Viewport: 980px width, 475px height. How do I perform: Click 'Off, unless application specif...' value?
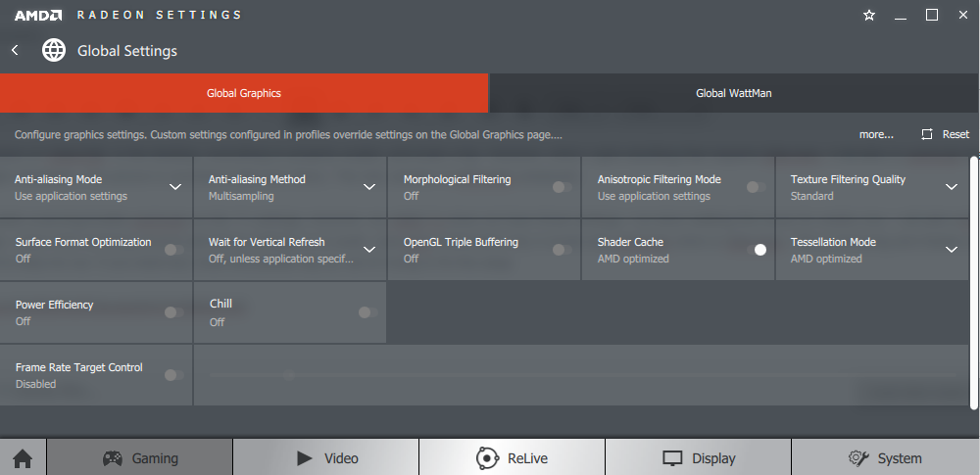pyautogui.click(x=281, y=259)
